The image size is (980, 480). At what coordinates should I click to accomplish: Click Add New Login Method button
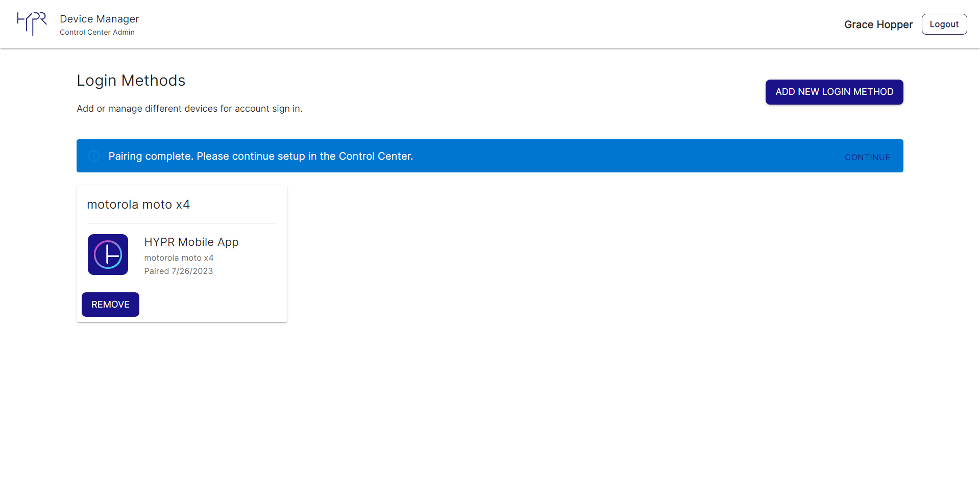tap(834, 92)
